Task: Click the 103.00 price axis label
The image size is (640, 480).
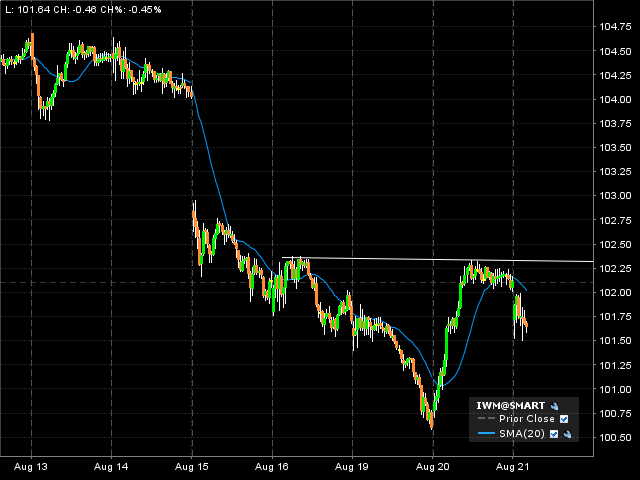Action: pos(615,196)
